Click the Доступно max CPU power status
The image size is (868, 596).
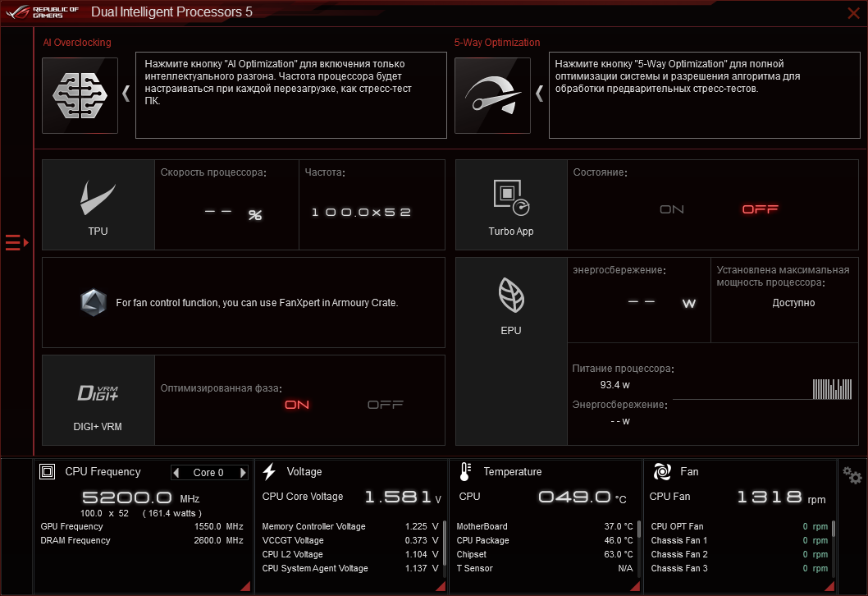[794, 303]
